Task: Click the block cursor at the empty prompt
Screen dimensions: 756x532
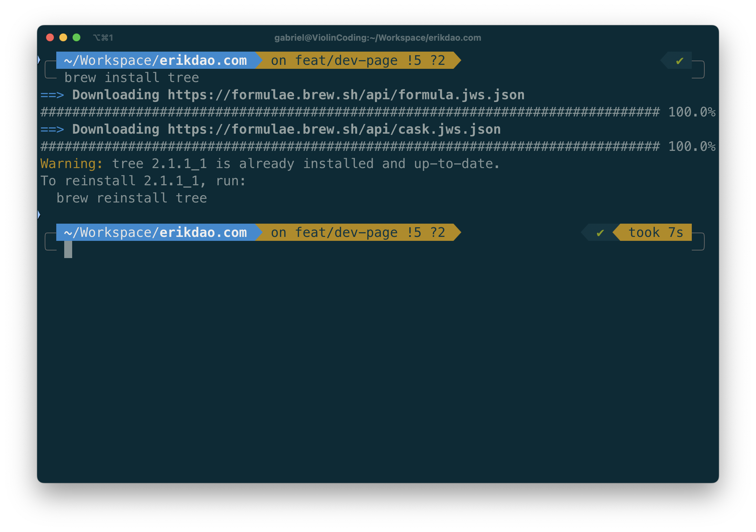Action: 68,249
